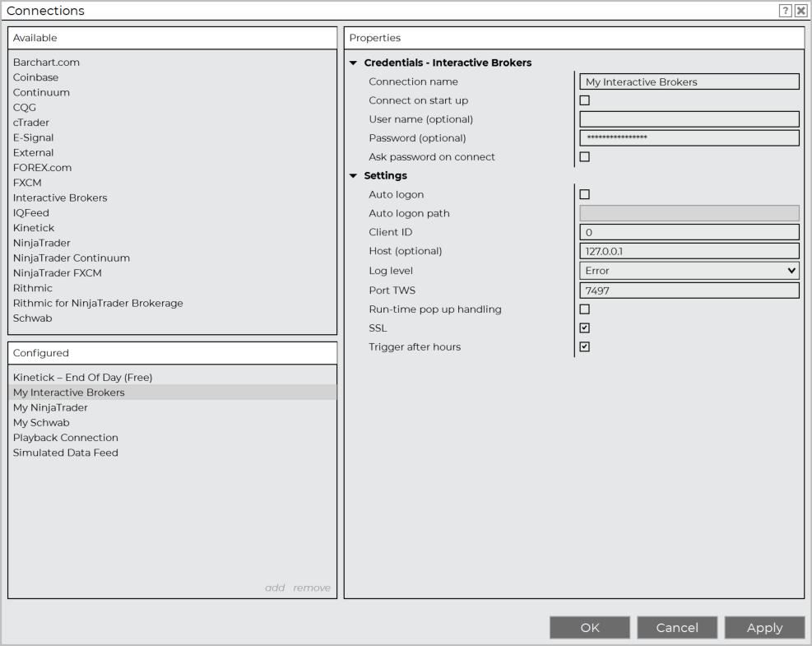The image size is (812, 646).
Task: Focus the Password (optional) field
Action: [689, 137]
